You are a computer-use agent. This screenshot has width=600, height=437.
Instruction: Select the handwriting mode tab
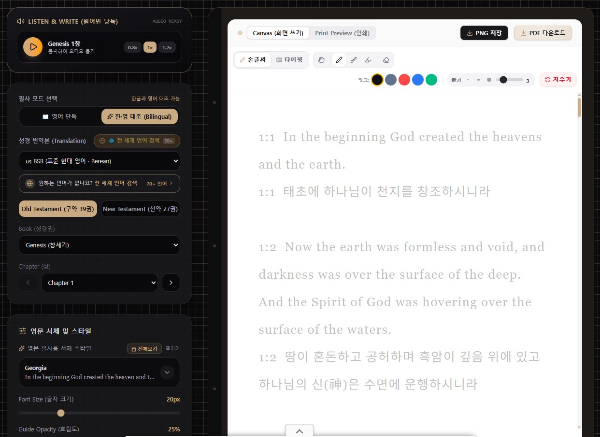point(253,60)
